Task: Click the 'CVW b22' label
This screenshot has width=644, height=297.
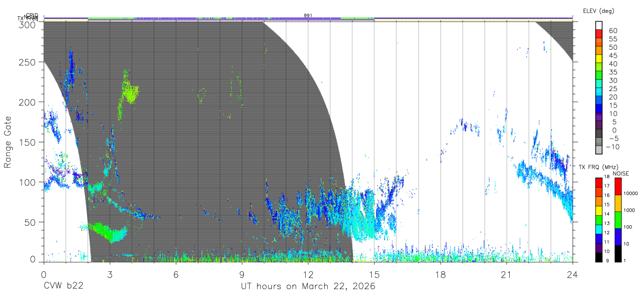Action: [x=63, y=287]
